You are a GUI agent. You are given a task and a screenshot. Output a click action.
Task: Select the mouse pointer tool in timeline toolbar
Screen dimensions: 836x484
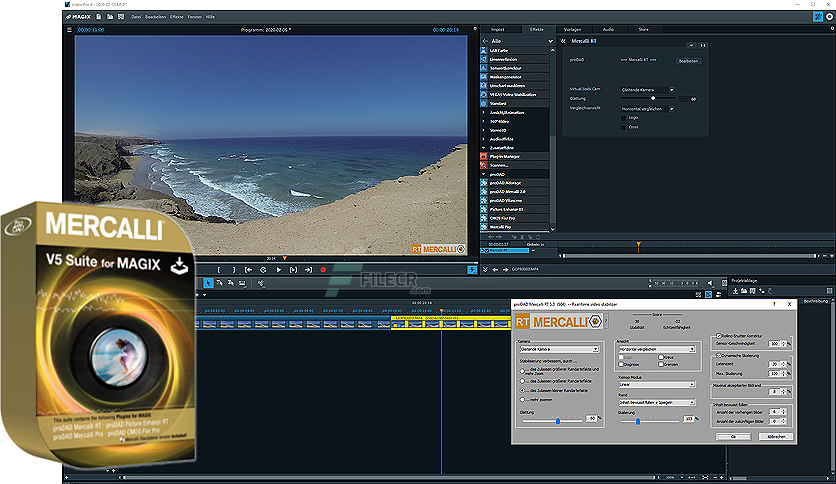(208, 284)
